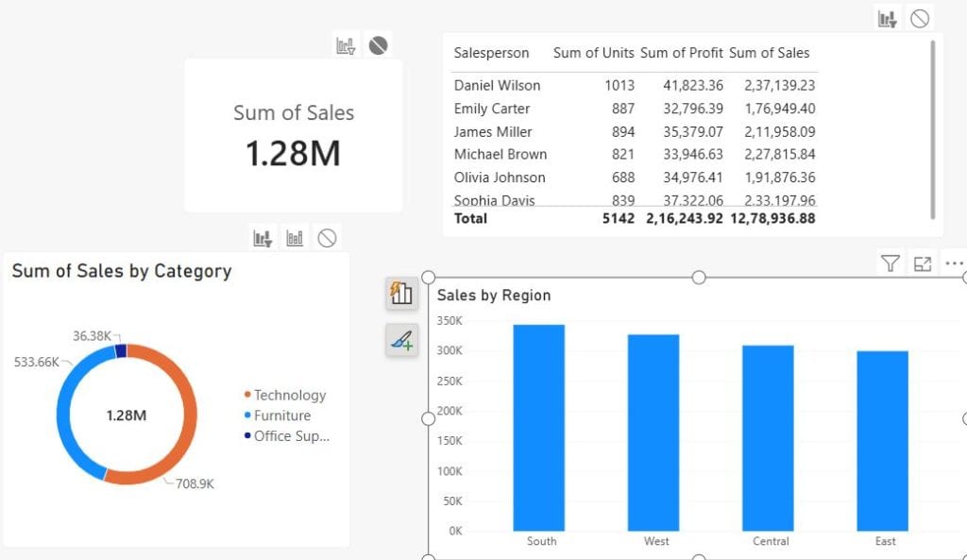The image size is (967, 560).
Task: Click the Sales by Region chart title
Action: 494,296
